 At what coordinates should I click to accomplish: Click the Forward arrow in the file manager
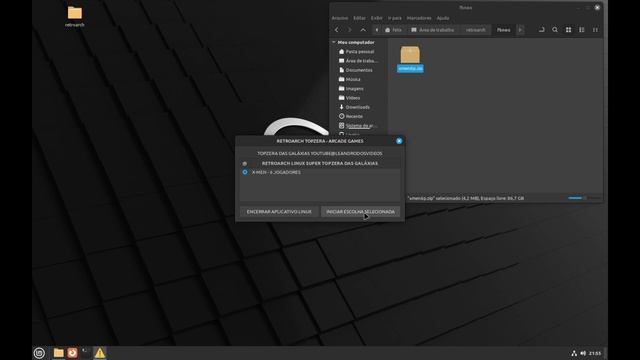[350, 30]
